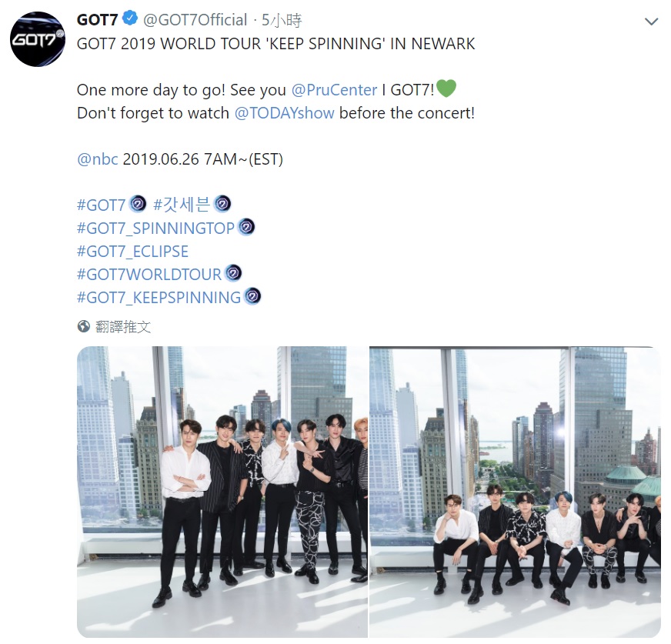Expand the tweet options chevron
The image size is (671, 644).
click(x=651, y=22)
